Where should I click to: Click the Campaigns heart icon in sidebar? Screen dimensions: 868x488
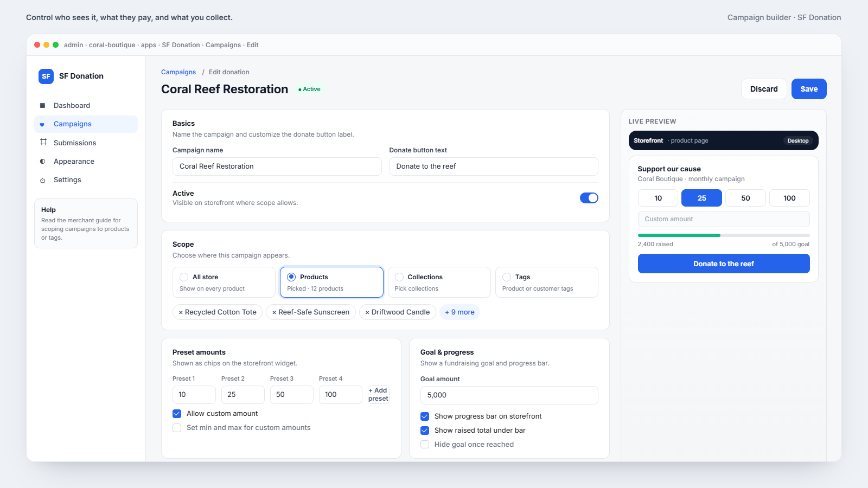pyautogui.click(x=43, y=124)
